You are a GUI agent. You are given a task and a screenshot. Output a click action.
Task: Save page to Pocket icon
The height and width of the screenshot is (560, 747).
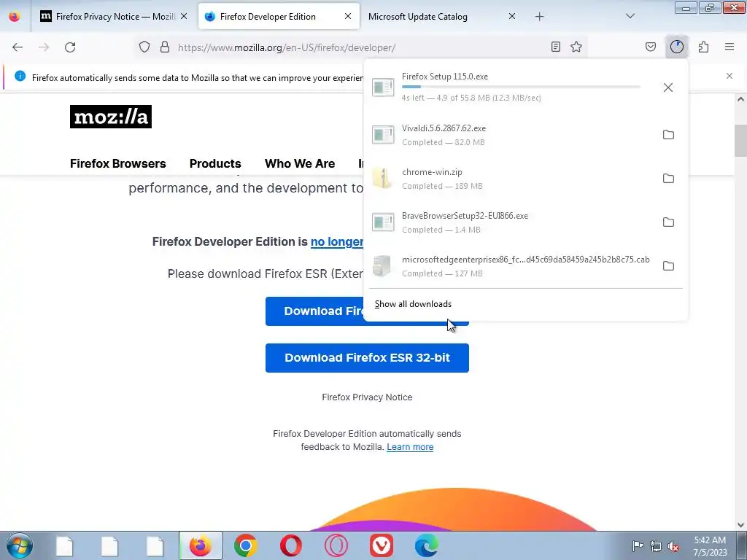click(651, 47)
